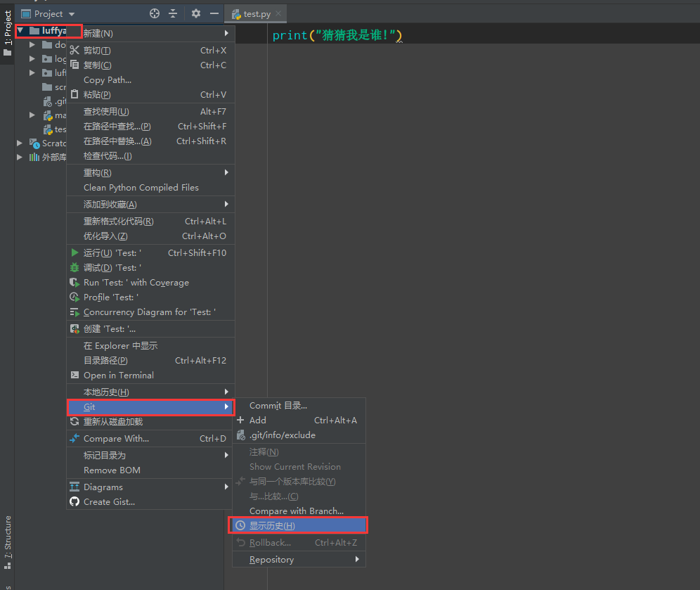Click the Diagrams icon

74,487
